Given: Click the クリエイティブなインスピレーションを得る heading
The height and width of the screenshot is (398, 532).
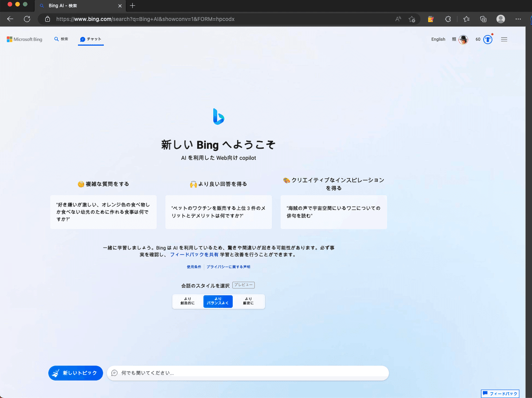Looking at the screenshot, I should tap(334, 184).
